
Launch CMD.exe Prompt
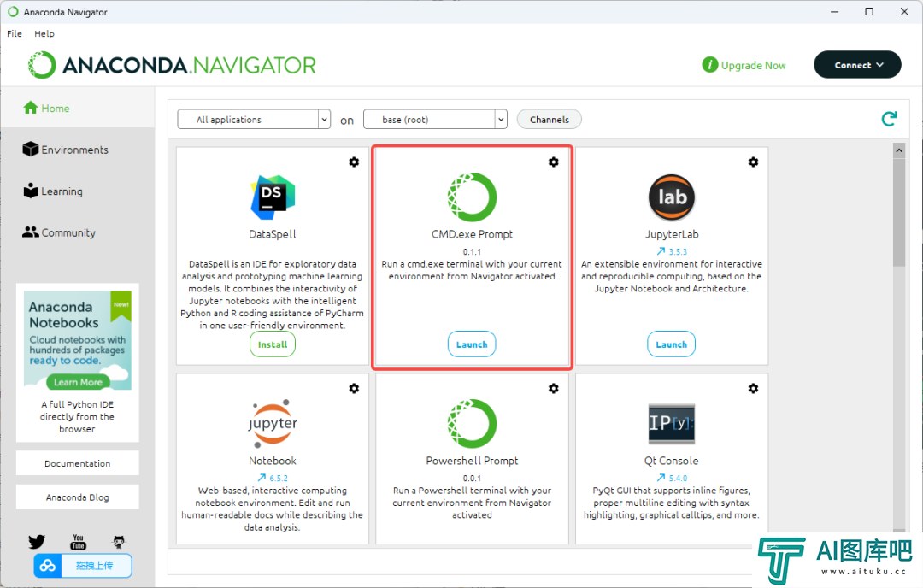[472, 344]
